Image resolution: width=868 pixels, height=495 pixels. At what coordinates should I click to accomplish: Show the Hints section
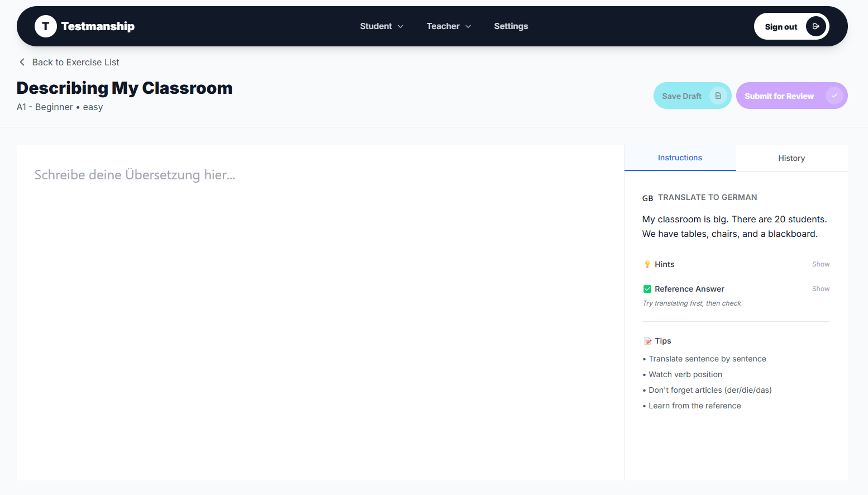click(821, 264)
